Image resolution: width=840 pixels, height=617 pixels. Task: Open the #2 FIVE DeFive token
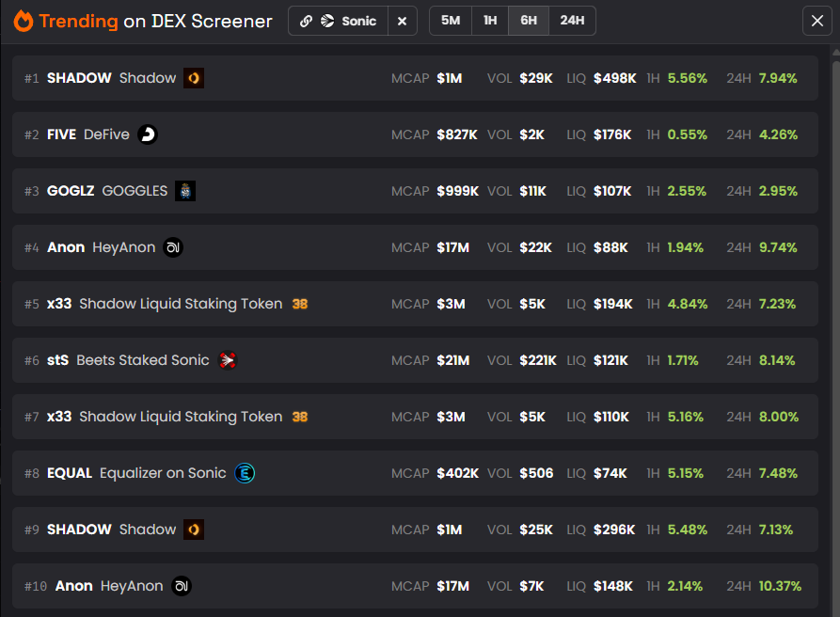[415, 134]
